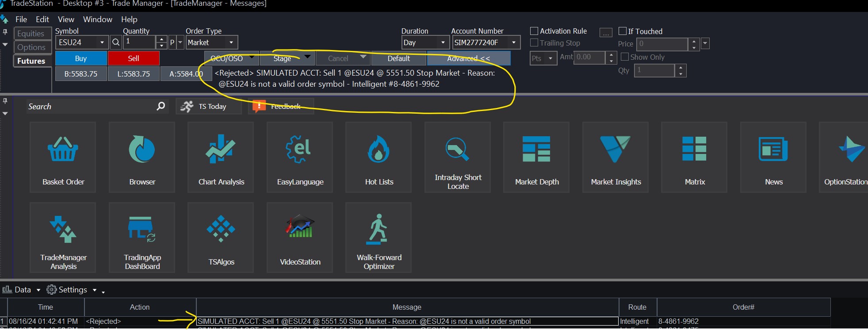Open Chart Analysis
The width and height of the screenshot is (868, 330).
(x=221, y=157)
